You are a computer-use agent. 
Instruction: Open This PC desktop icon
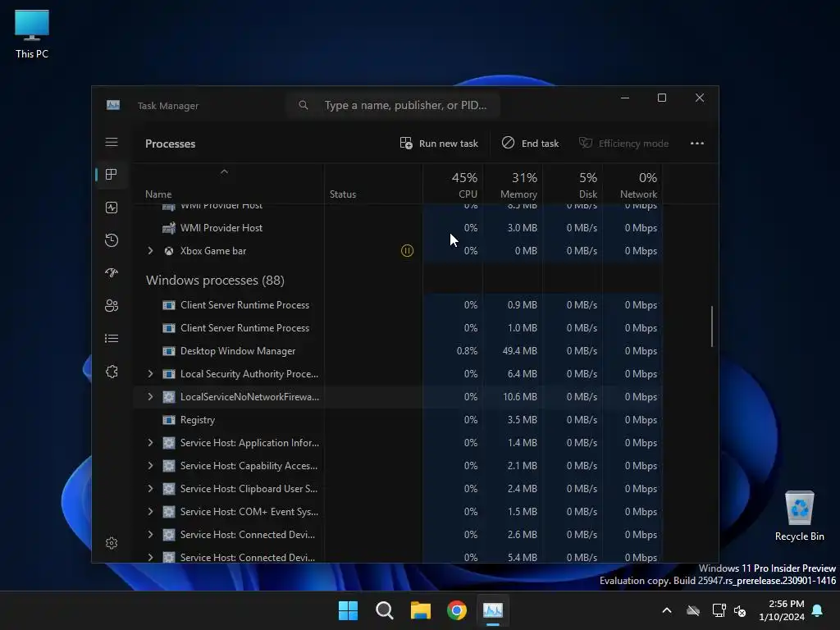click(x=32, y=34)
